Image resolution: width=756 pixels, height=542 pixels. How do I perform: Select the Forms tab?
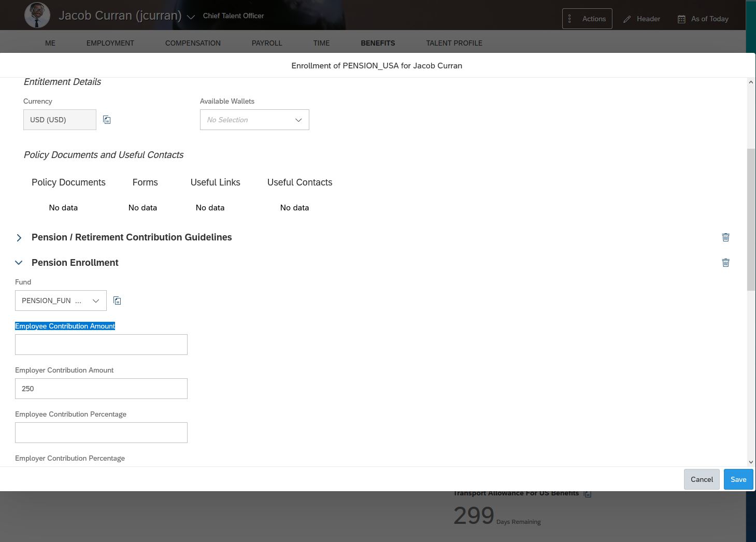point(145,182)
